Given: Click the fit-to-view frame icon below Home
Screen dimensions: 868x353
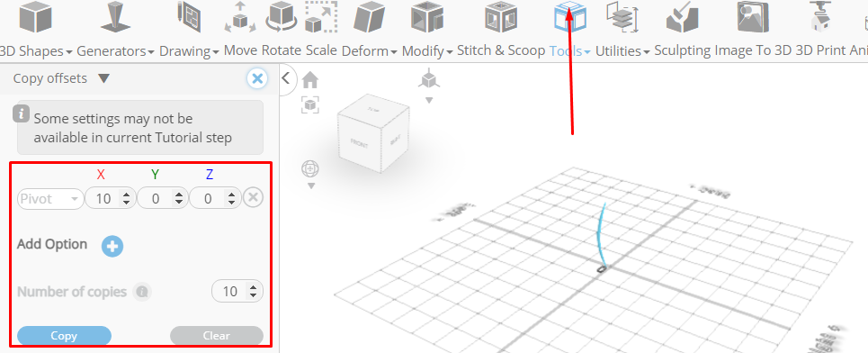Looking at the screenshot, I should coord(310,104).
